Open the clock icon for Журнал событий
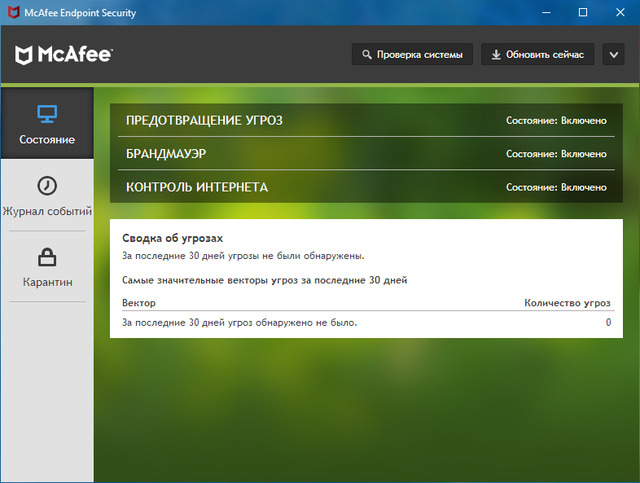Viewport: 640px width, 483px height. point(47,186)
